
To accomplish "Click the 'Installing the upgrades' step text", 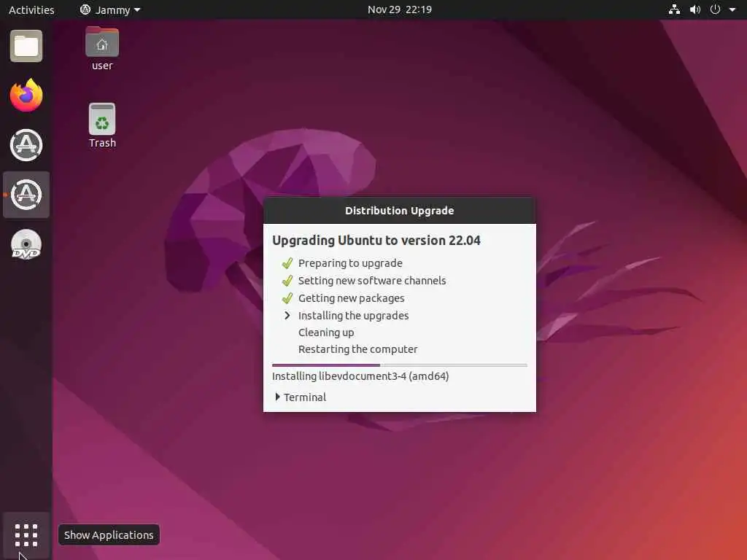I will [x=354, y=315].
